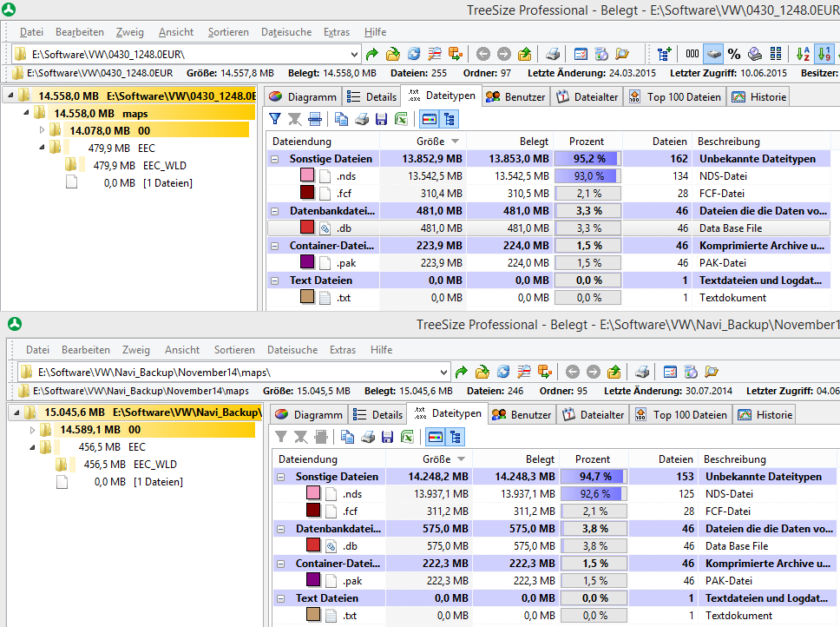
Task: Sort by Dateiendung column header in bottom window
Action: pos(329,459)
